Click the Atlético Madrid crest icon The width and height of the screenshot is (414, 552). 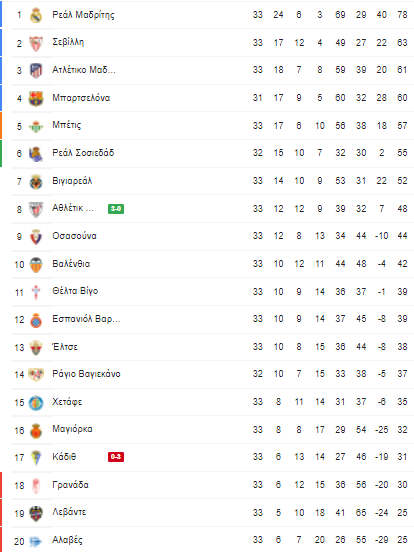pyautogui.click(x=36, y=70)
